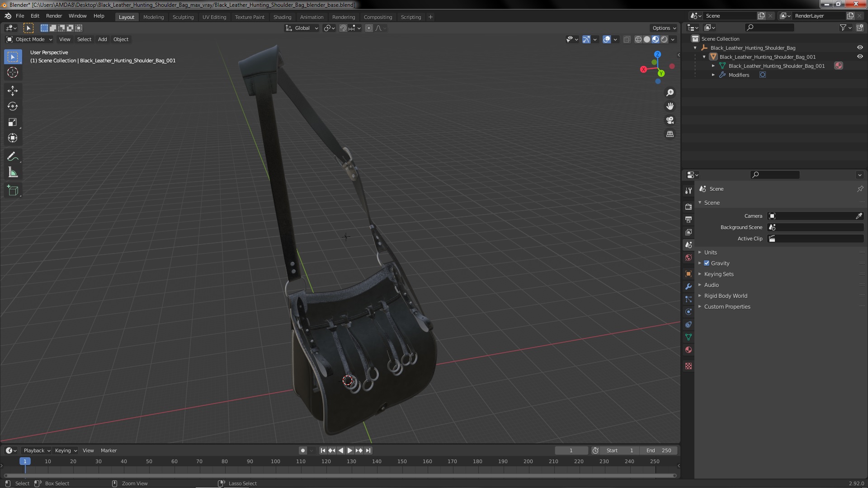The width and height of the screenshot is (868, 488).
Task: Open the timeline Keying menu
Action: (x=66, y=450)
